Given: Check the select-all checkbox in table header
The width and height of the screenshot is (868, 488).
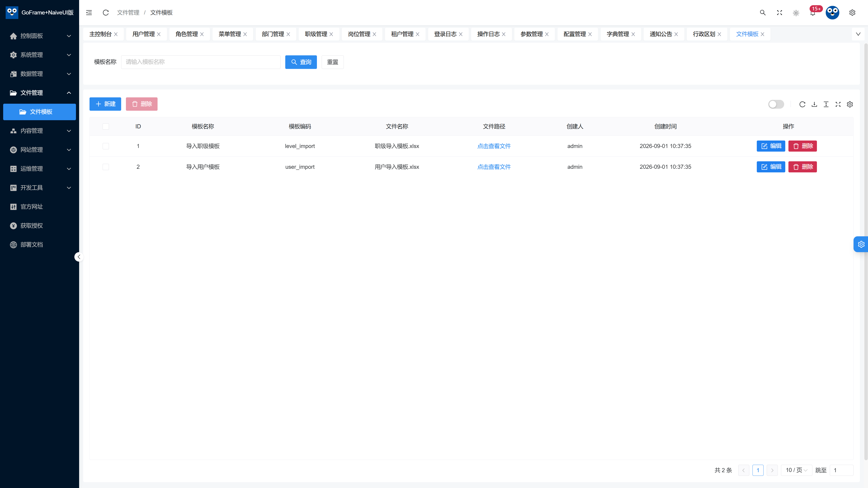Looking at the screenshot, I should click(x=106, y=126).
